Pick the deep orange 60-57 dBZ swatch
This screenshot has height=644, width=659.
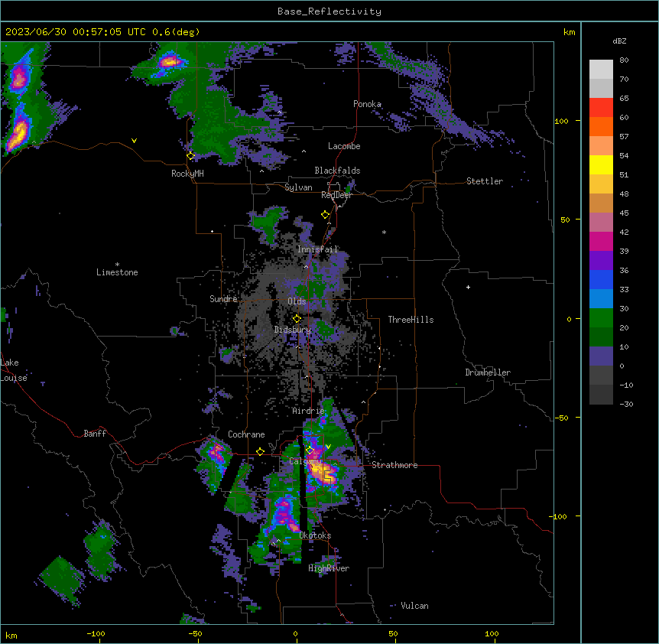point(601,126)
